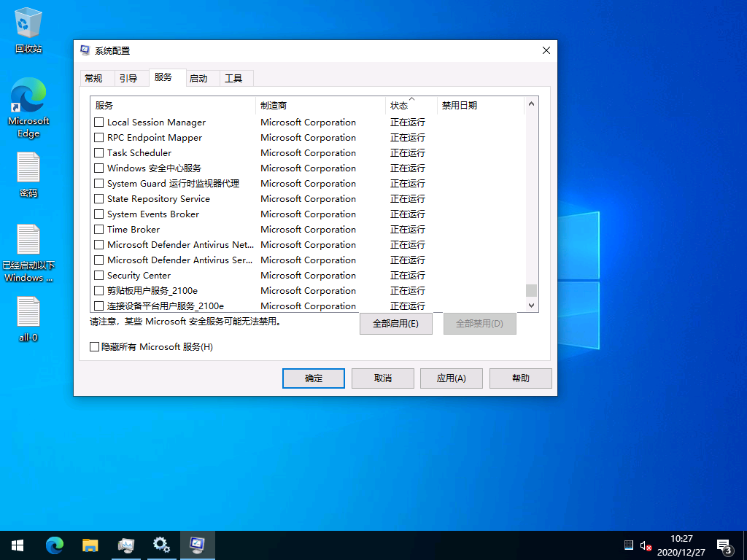The image size is (747, 560).
Task: Sort by the 制造商 column header
Action: point(321,105)
